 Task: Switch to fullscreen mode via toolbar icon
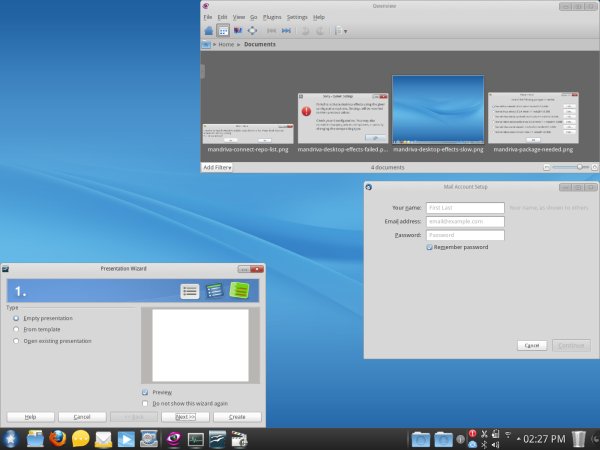pos(253,30)
